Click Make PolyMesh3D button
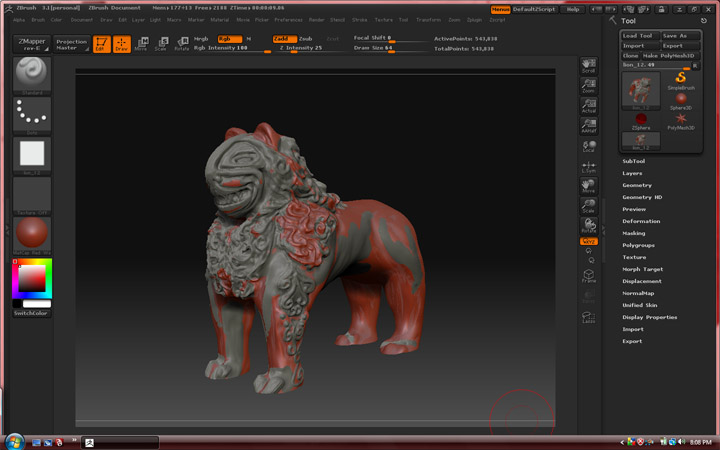Screen dimensions: 720x450 (x=670, y=55)
